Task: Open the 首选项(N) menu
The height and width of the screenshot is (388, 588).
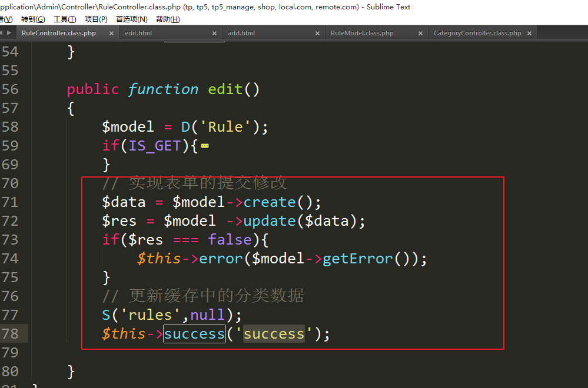Action: click(132, 19)
